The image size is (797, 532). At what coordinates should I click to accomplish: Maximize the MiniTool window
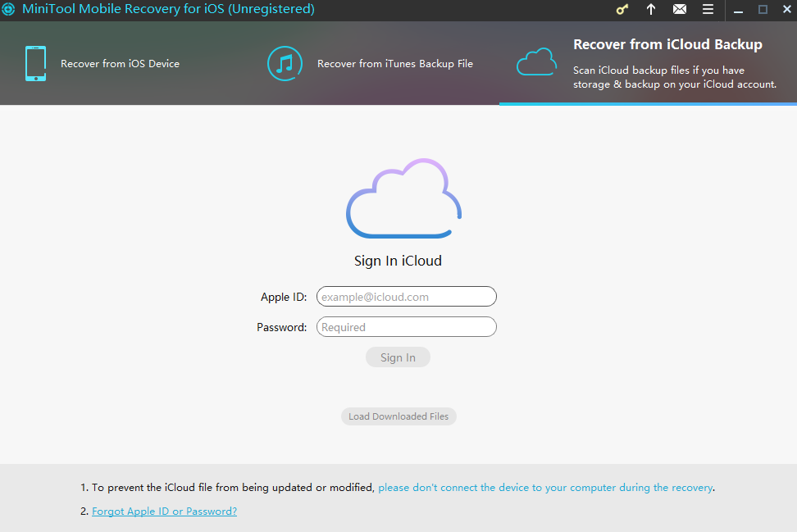[763, 10]
